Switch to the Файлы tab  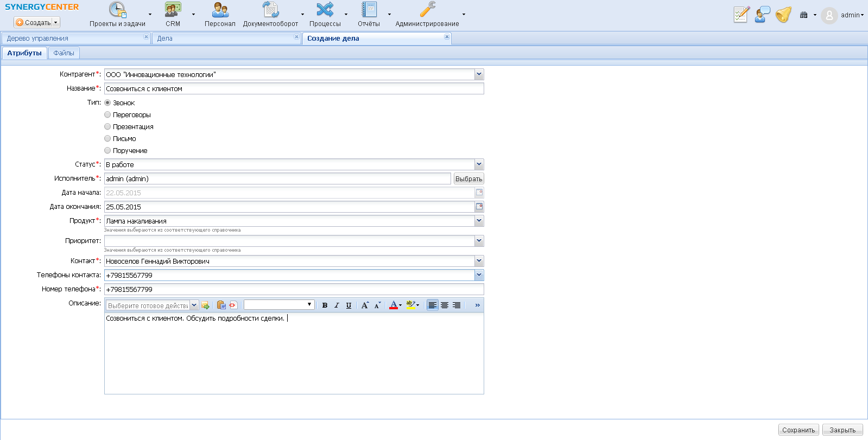(x=64, y=53)
